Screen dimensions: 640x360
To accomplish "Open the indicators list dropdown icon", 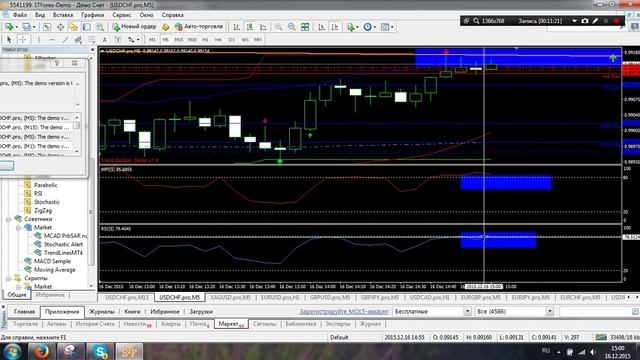I will 352,27.
